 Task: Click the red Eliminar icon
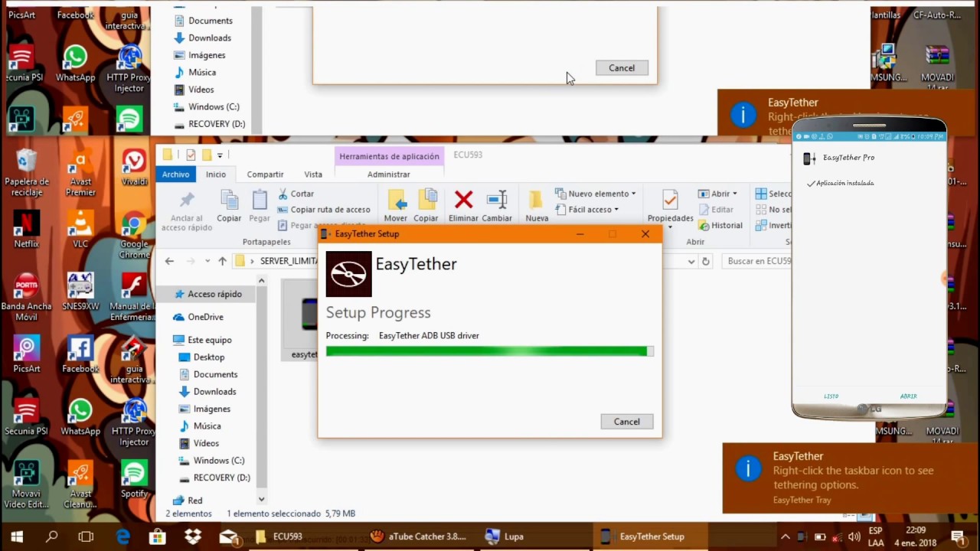463,201
